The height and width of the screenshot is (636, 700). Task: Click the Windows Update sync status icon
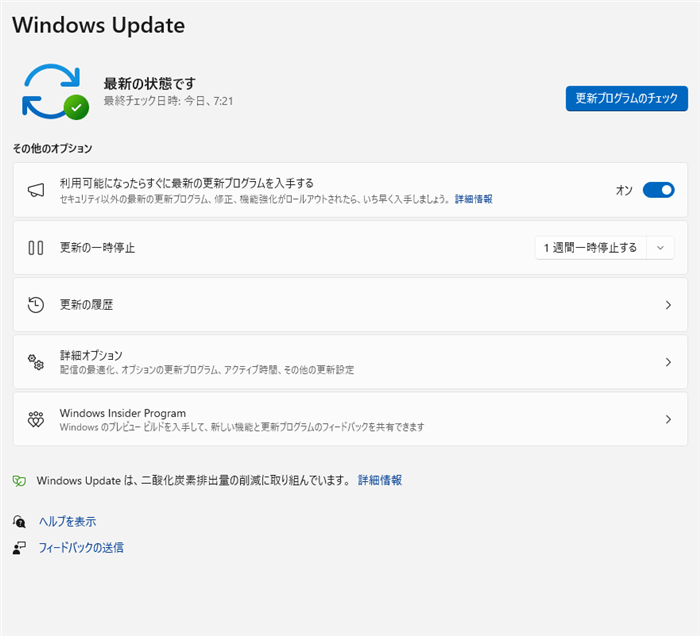point(55,91)
